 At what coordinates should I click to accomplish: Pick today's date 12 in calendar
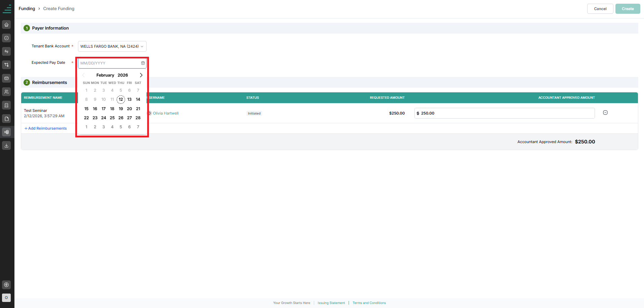[121, 99]
